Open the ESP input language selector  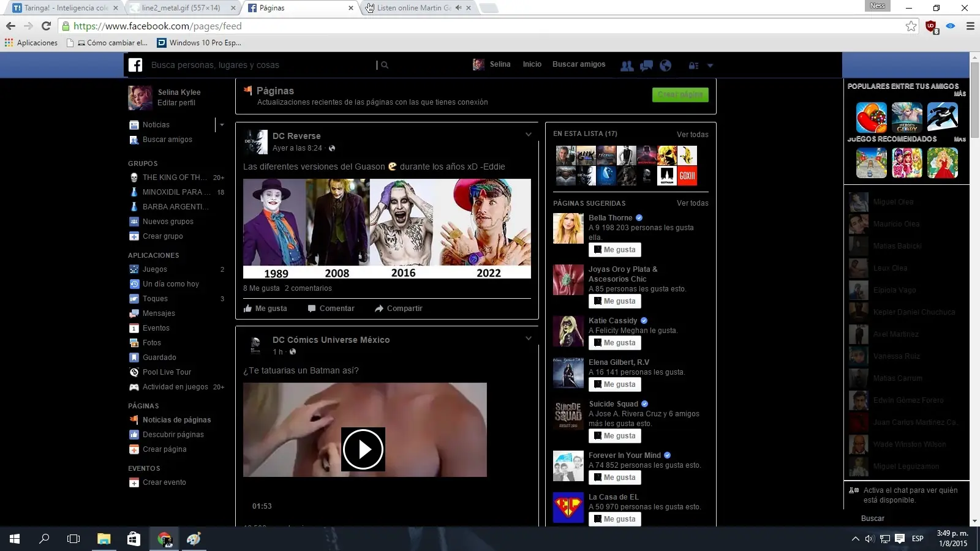coord(918,539)
